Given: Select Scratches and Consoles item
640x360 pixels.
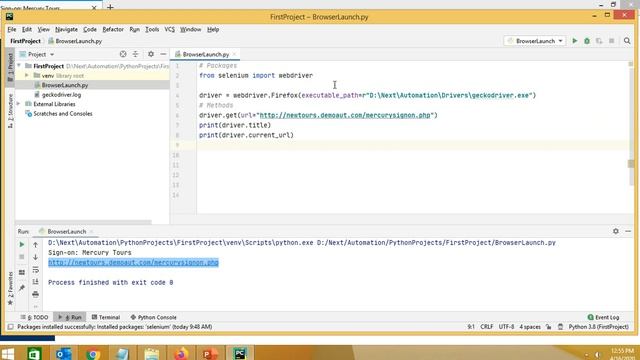Looking at the screenshot, I should (62, 113).
